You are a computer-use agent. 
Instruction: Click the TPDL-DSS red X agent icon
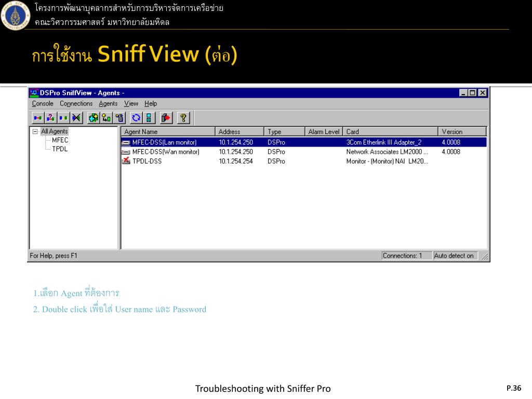click(x=126, y=161)
